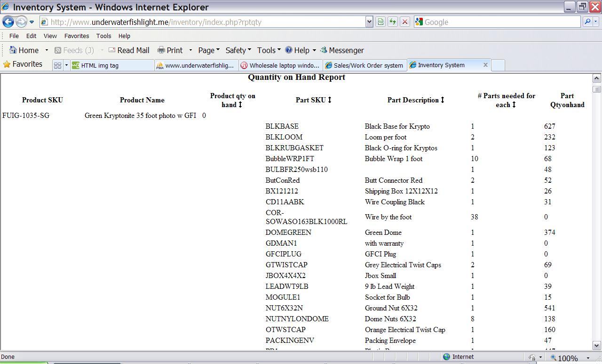
Task: Refresh the page with the green arrows icon
Action: point(392,22)
